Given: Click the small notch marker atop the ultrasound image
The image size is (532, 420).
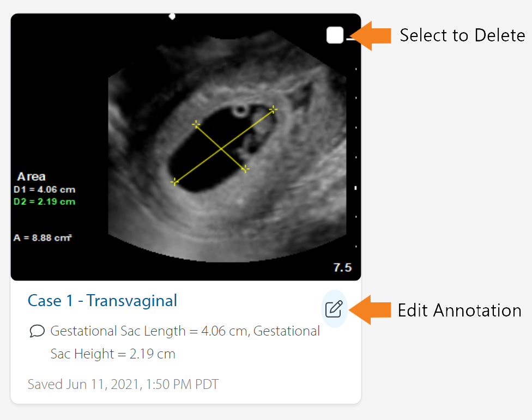Looking at the screenshot, I should point(172,16).
